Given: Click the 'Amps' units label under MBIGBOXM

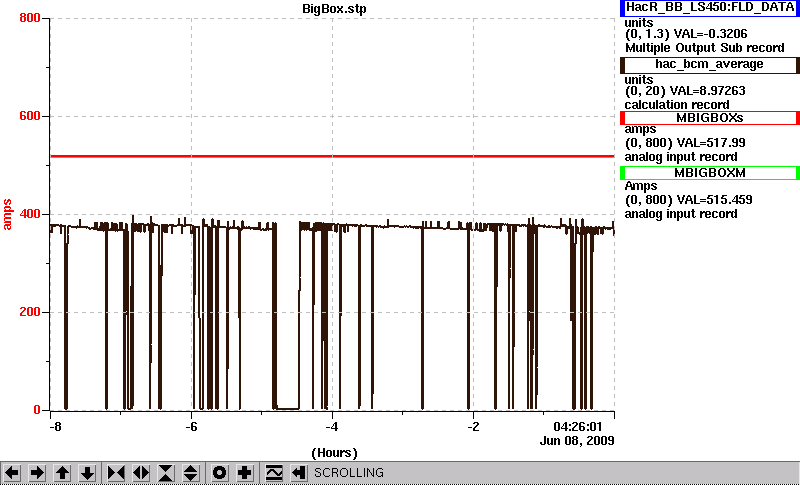Looking at the screenshot, I should 641,186.
